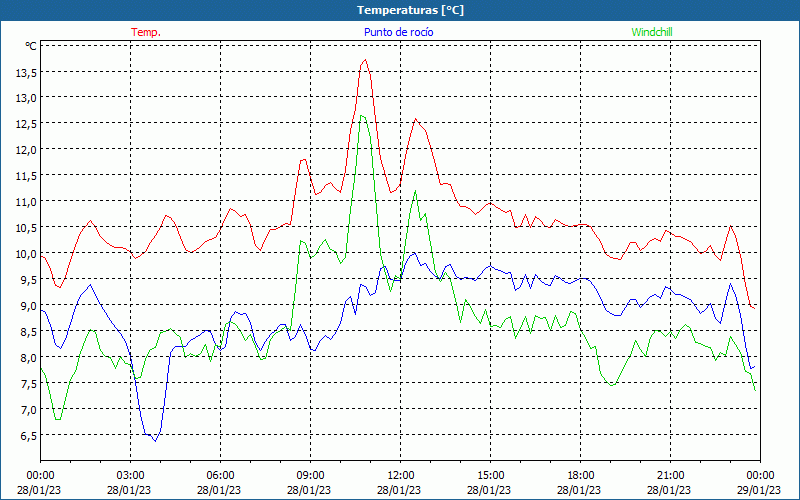The height and width of the screenshot is (500, 800).
Task: Click the '10,0' y-axis value
Action: [26, 254]
